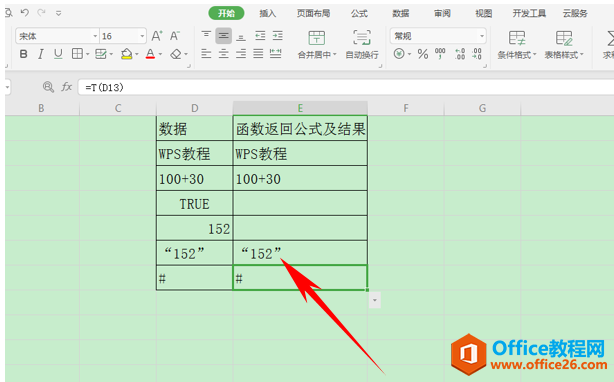Apply the yellow fill color
Screen dimensions: 614x382
click(x=126, y=54)
